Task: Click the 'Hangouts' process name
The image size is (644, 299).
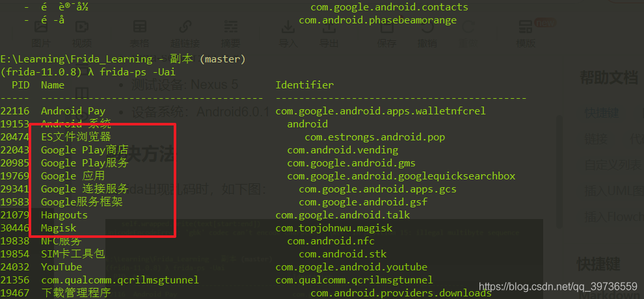Action: click(64, 215)
